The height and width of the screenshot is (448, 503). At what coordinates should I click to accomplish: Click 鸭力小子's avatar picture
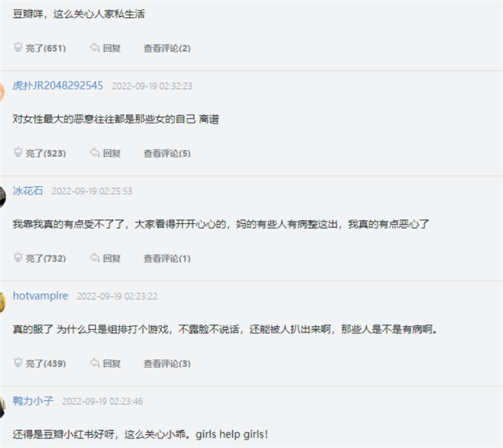pyautogui.click(x=2, y=406)
